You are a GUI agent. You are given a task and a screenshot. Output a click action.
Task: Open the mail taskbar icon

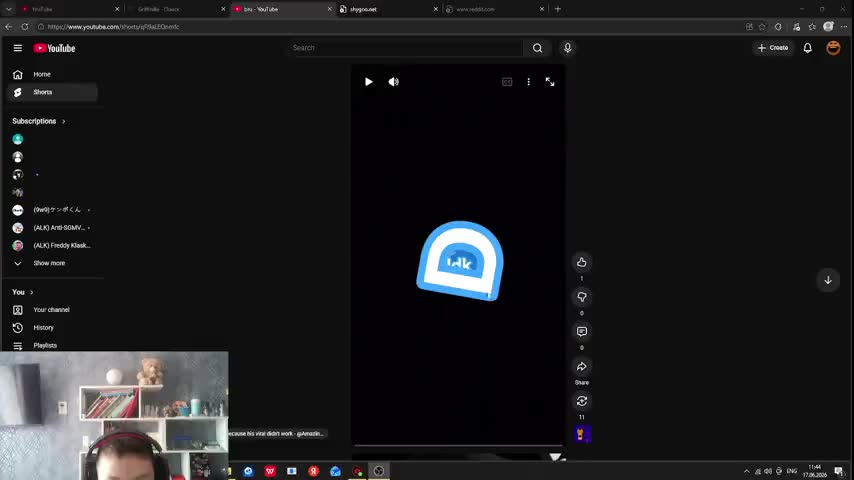(x=336, y=471)
